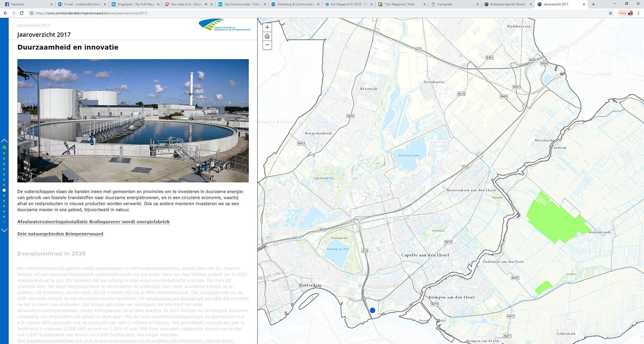Screen dimensions: 644x344
Task: Click Nieuwerkerk aan den IJssel label
Action: (471, 190)
